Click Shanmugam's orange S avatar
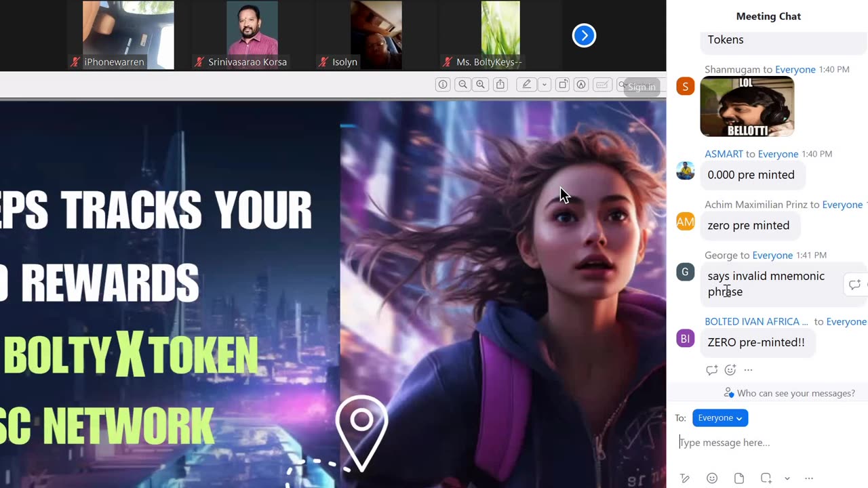This screenshot has height=488, width=868. click(685, 86)
